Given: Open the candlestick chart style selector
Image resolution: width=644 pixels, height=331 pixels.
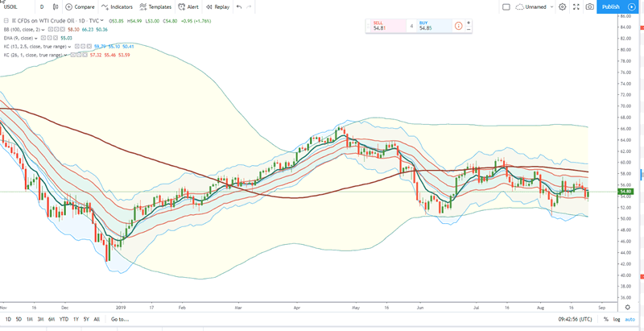Looking at the screenshot, I should (x=56, y=6).
